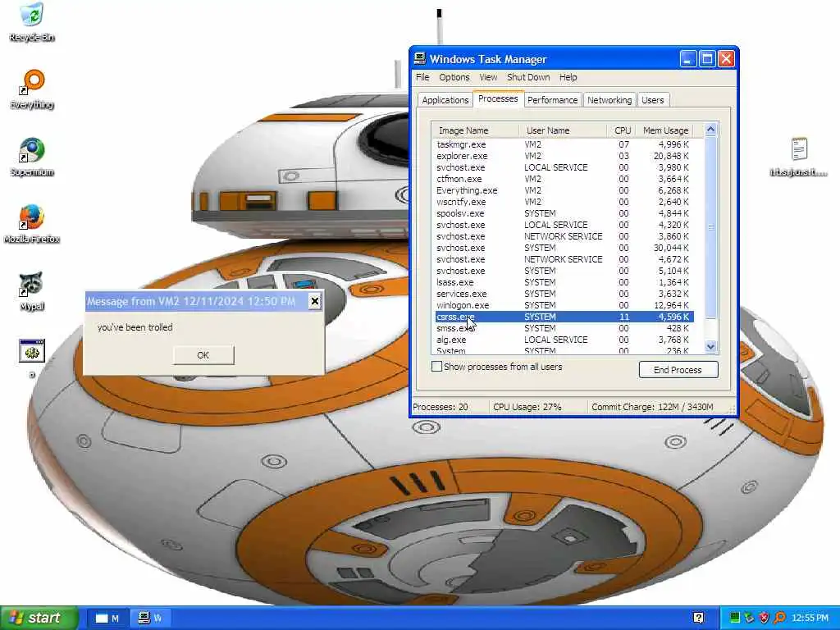Select the highlighted csrss.exe process row
The height and width of the screenshot is (630, 840).
pos(564,317)
